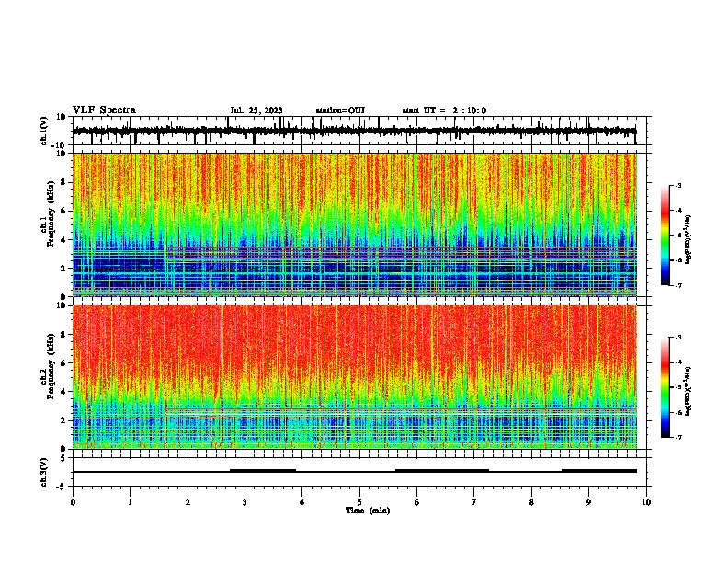The image size is (728, 563).
Task: Click the ch.2 spectrogram "6" kHz tick label
Action: (63, 363)
